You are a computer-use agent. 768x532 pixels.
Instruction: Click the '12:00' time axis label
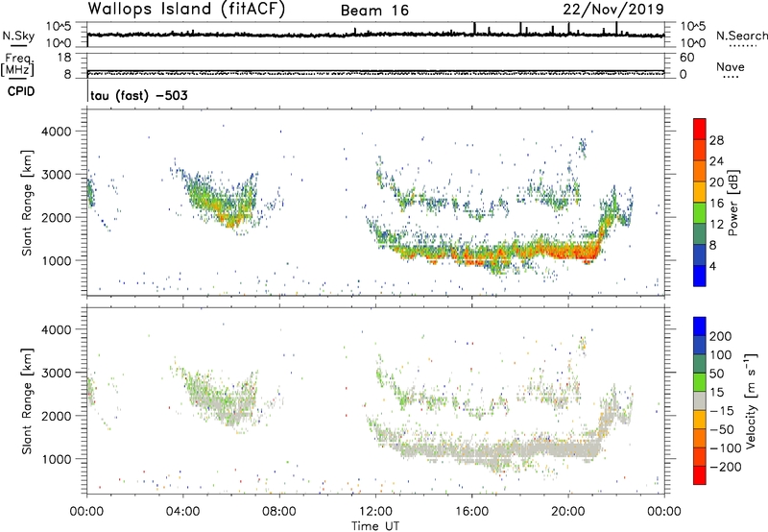pyautogui.click(x=375, y=512)
